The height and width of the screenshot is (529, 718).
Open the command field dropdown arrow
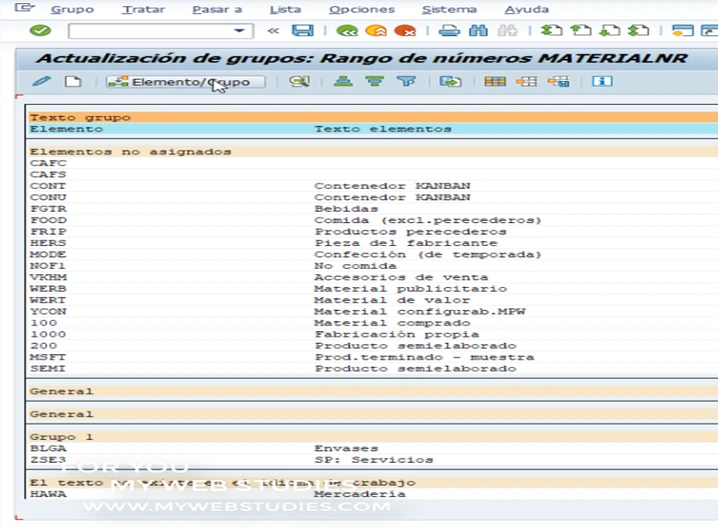(x=239, y=31)
